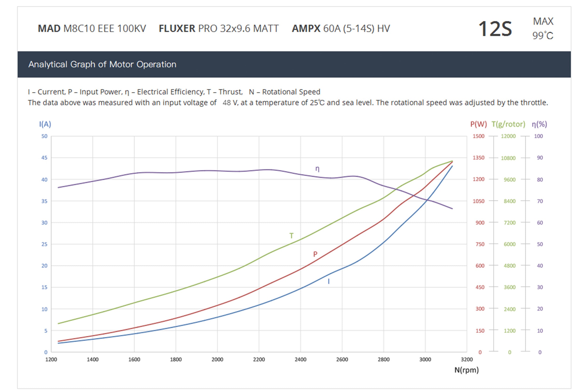Viewport: 588px width, 391px height.
Task: Click the N(rpm) axis title
Action: [x=466, y=370]
